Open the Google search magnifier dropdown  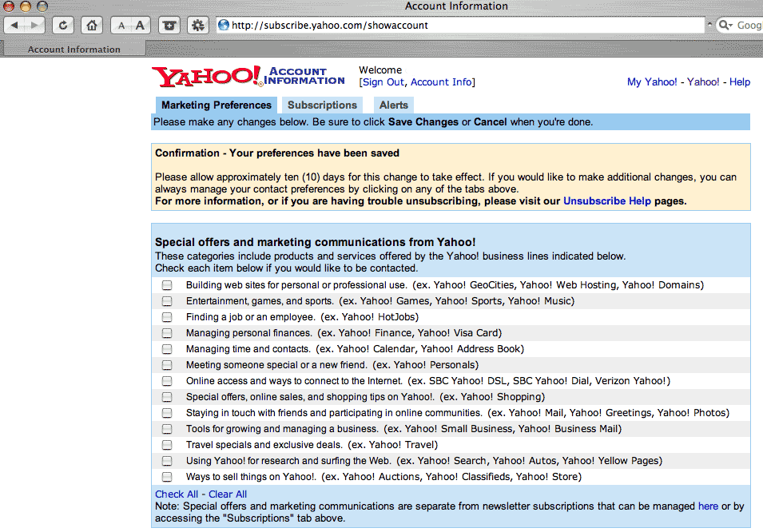(725, 25)
